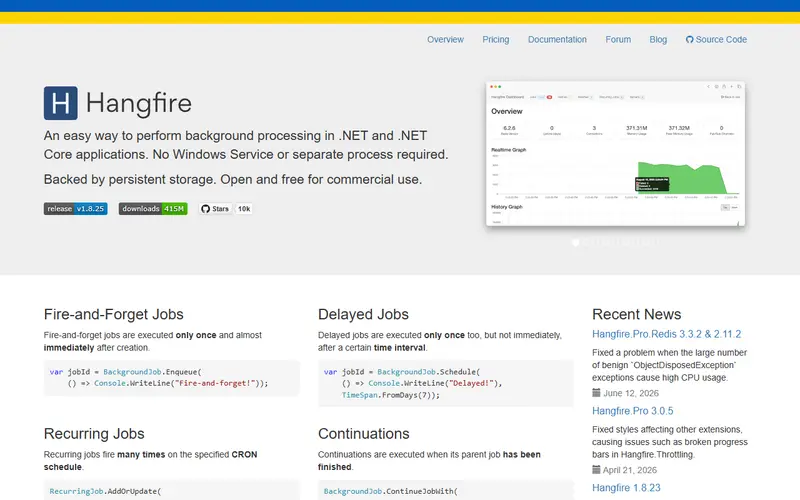Click the 10k stars count
Screen dimensions: 800x500
point(244,209)
